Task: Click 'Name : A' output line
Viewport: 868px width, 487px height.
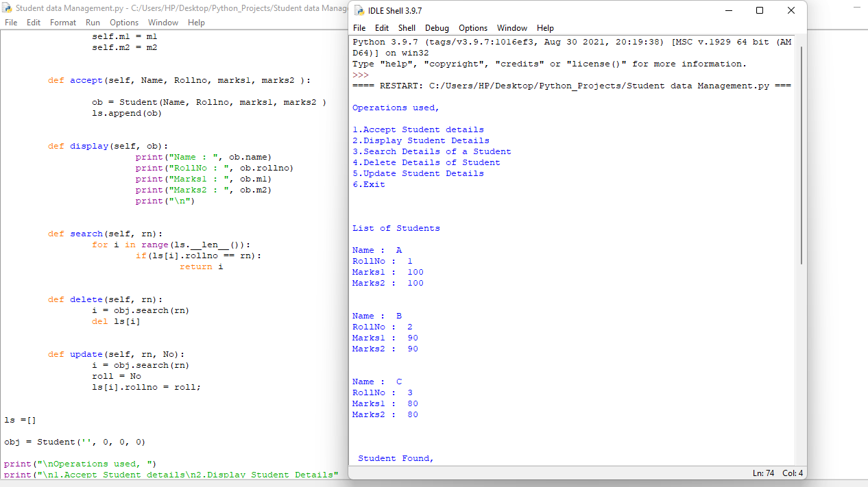Action: (377, 250)
